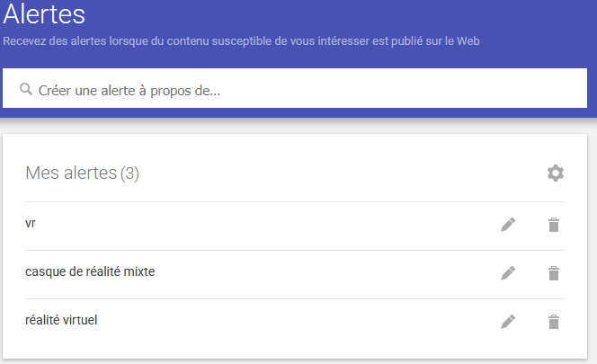Delete the 'casque de réalité mixte' alert
597x364 pixels.
(554, 273)
